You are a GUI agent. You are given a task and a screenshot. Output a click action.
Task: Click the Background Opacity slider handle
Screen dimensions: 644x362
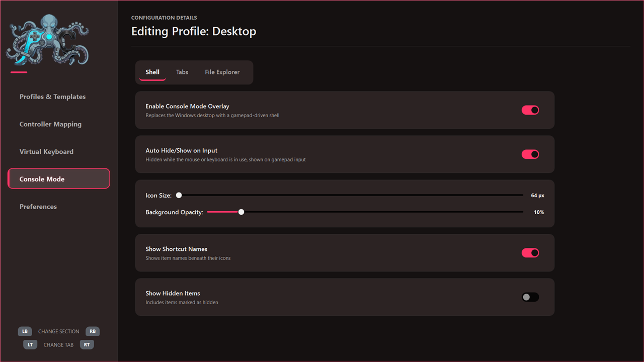point(242,212)
